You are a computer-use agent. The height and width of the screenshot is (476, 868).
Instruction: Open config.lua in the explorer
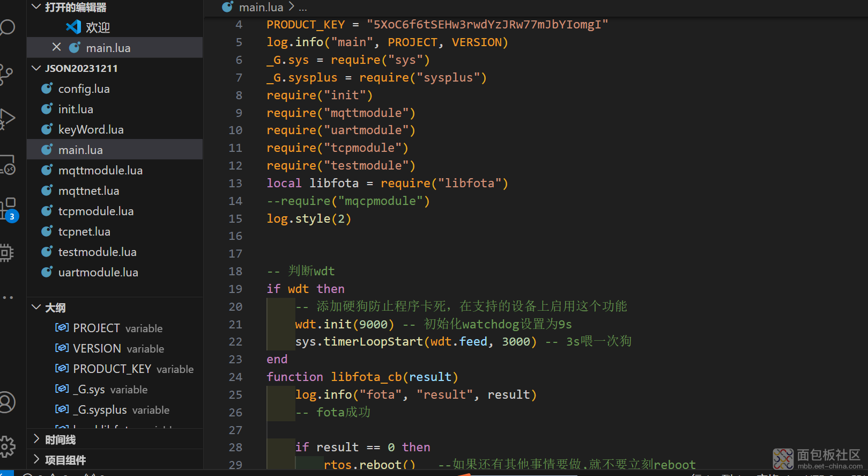click(115, 89)
